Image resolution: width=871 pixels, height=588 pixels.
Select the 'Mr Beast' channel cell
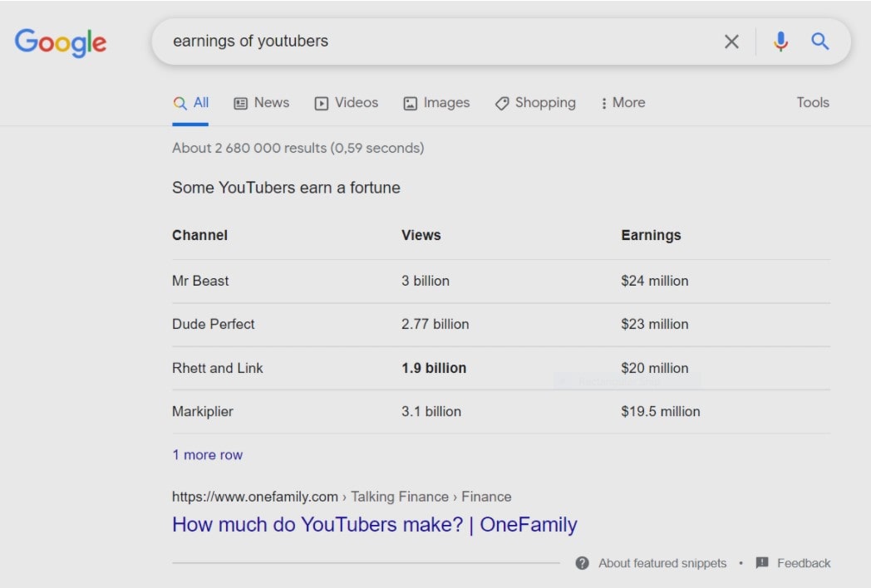(200, 281)
